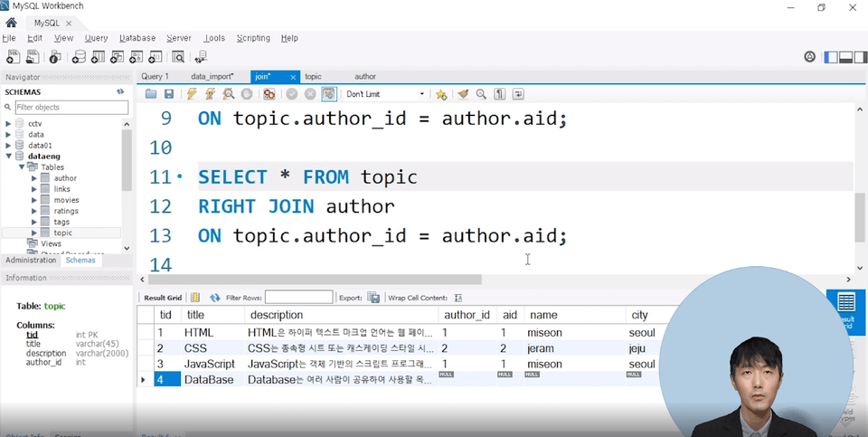This screenshot has width=868, height=437.
Task: Open the Result Grid side panel button
Action: [846, 311]
